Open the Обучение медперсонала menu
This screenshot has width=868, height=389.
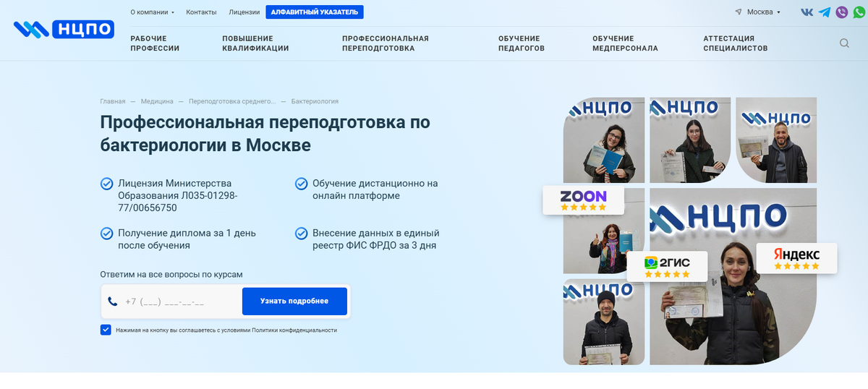click(x=625, y=43)
